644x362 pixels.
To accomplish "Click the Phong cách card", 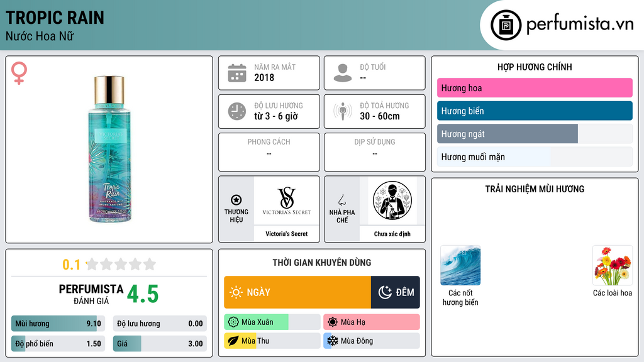I will 269,152.
